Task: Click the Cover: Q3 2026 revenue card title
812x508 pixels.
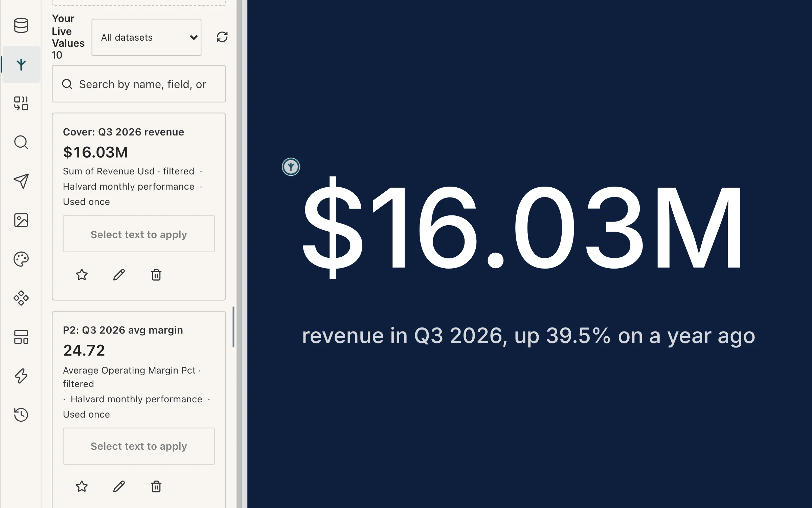Action: [x=123, y=132]
